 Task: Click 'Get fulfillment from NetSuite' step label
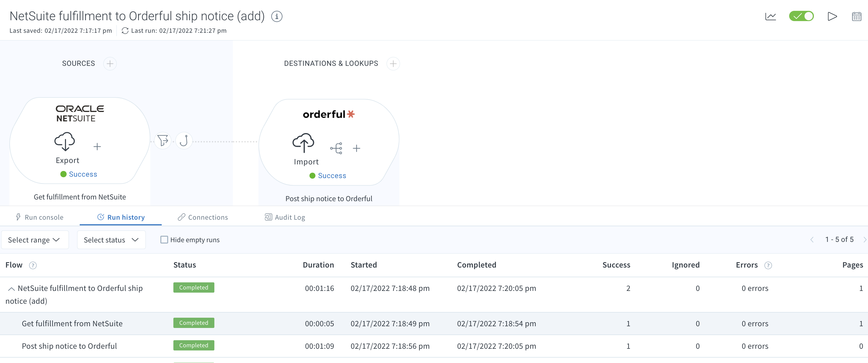(80, 197)
